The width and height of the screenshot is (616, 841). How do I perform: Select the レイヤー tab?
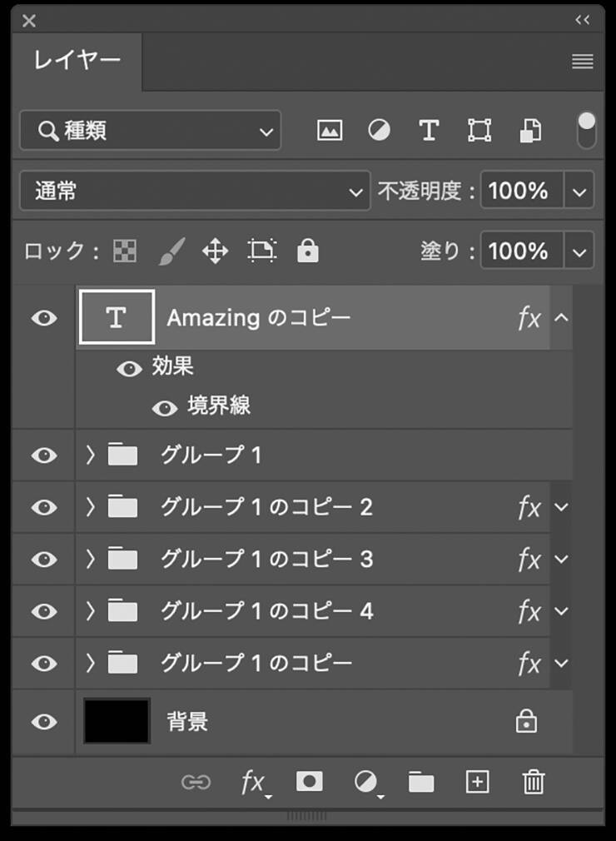tap(77, 61)
